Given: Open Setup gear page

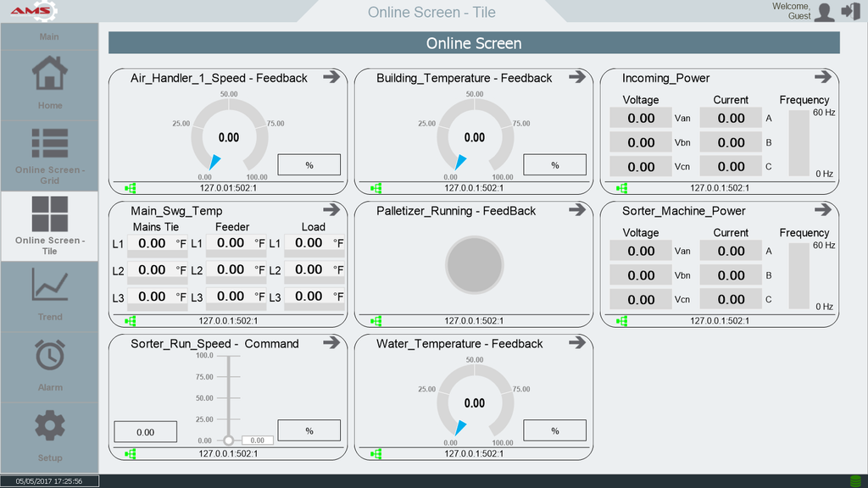Looking at the screenshot, I should 49,425.
